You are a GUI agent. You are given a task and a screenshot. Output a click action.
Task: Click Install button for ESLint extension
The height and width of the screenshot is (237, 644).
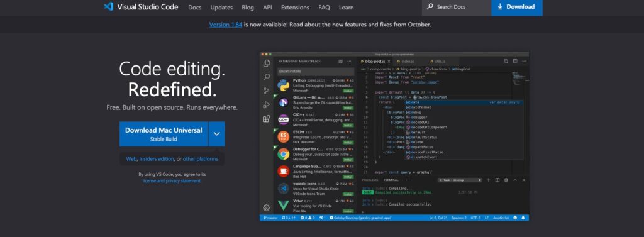[x=348, y=143]
